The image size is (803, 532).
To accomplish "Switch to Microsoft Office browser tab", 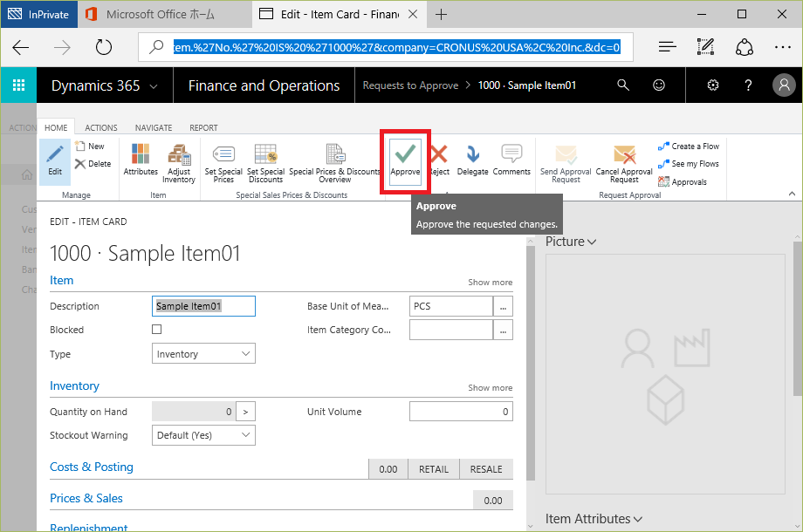I will (x=165, y=14).
